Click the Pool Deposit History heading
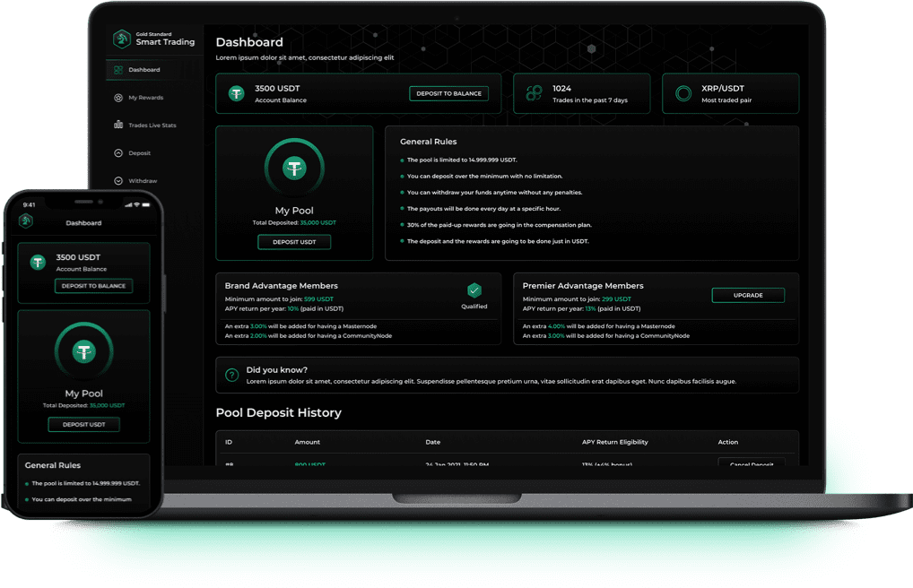 [x=278, y=412]
